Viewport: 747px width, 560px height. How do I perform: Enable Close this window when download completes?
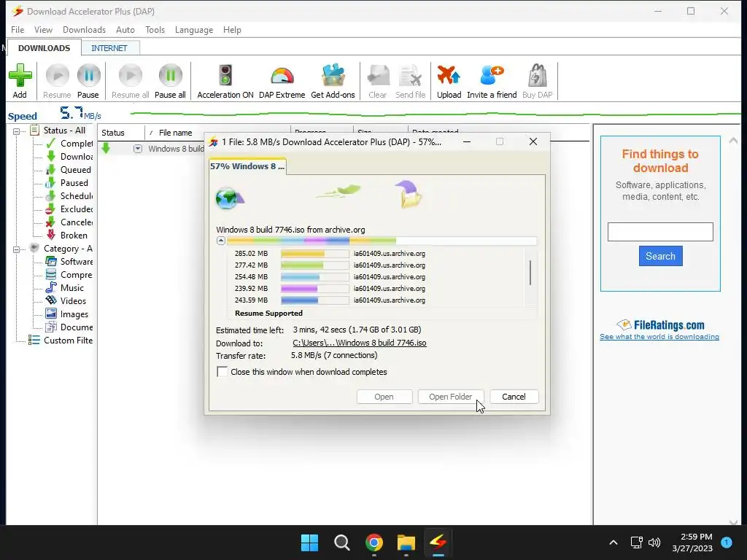click(x=222, y=372)
